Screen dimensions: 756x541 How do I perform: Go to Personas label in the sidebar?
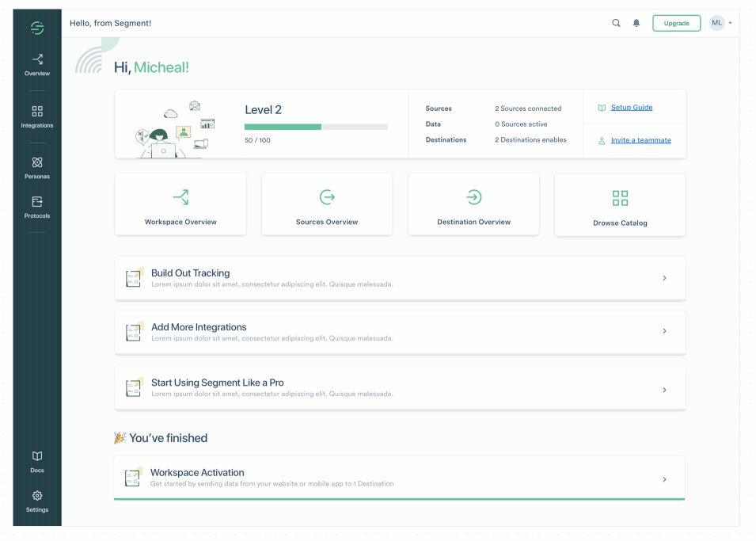point(37,177)
